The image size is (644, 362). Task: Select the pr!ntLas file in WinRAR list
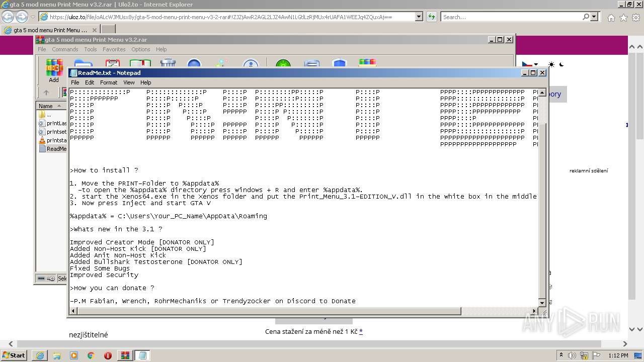(53, 123)
